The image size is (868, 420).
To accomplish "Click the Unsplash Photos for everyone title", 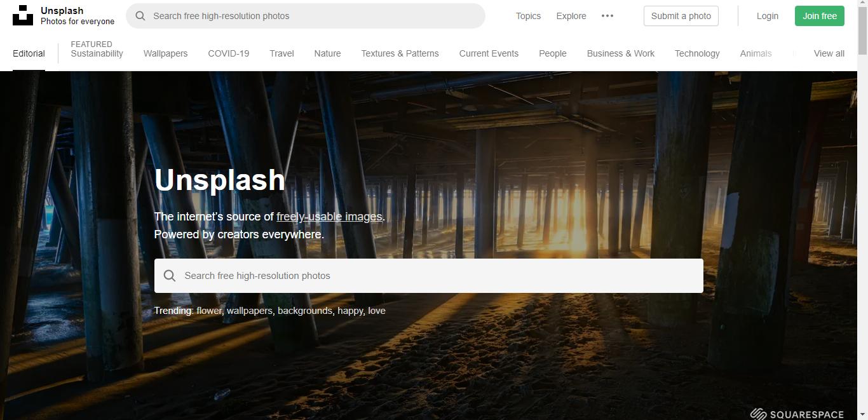I will [x=78, y=16].
